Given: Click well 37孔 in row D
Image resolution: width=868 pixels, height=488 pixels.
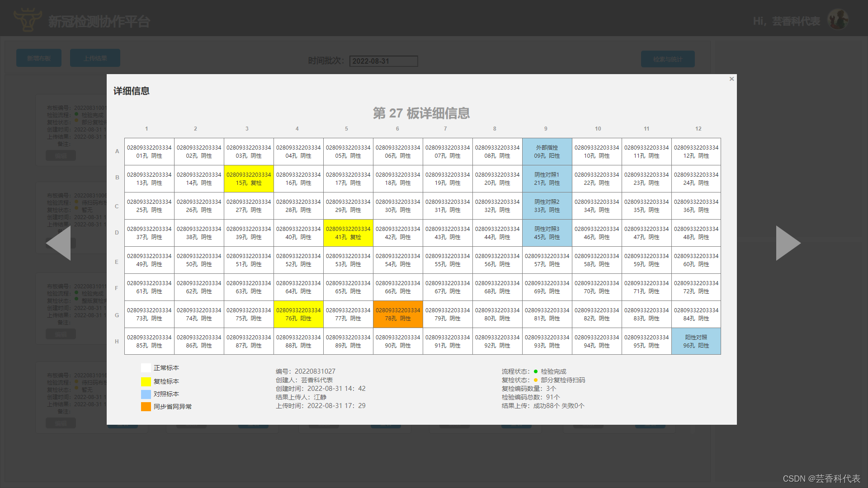Looking at the screenshot, I should click(x=149, y=233).
